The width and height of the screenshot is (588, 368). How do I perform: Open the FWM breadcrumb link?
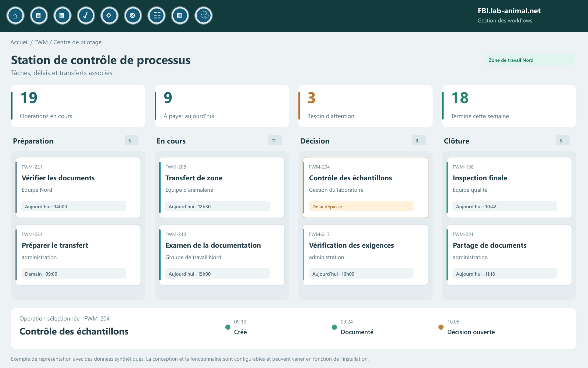click(x=41, y=42)
